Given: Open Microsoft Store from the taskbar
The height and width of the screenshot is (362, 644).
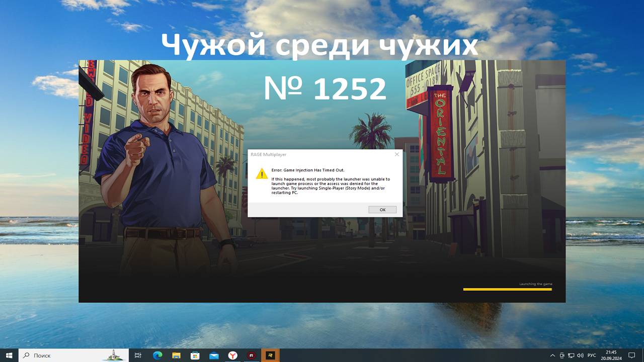Looking at the screenshot, I should click(x=195, y=355).
